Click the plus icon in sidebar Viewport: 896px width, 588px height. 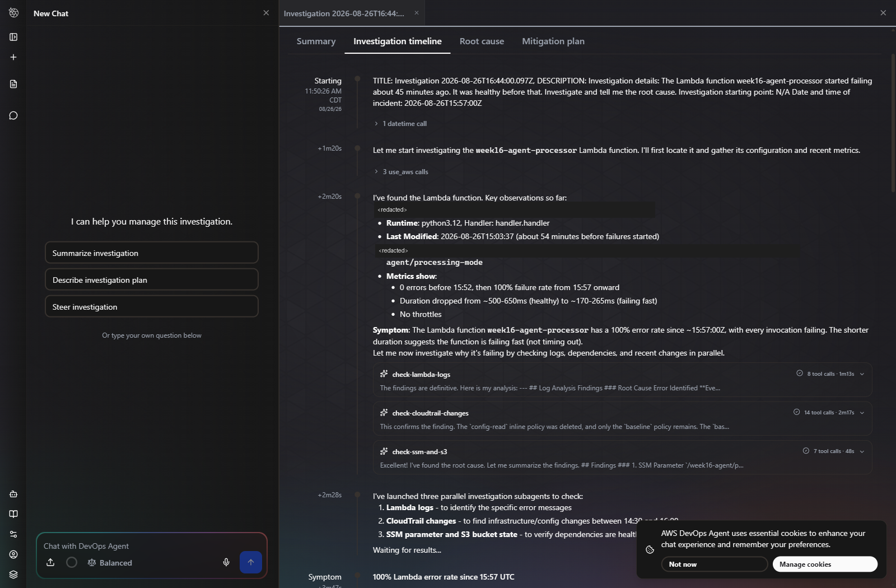click(13, 57)
